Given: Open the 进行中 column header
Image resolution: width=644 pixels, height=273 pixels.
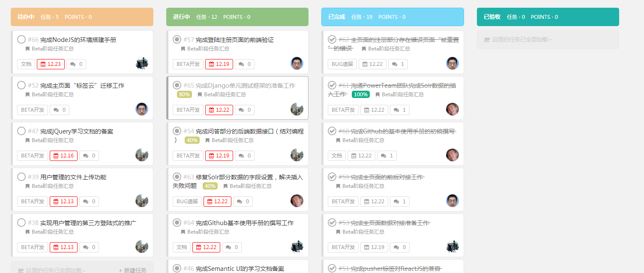Looking at the screenshot, I should point(237,17).
